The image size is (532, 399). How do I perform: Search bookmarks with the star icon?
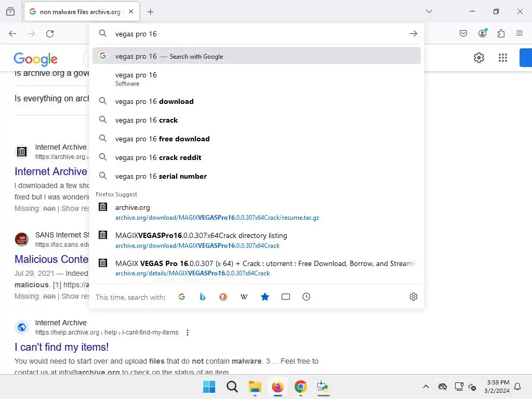(x=265, y=297)
